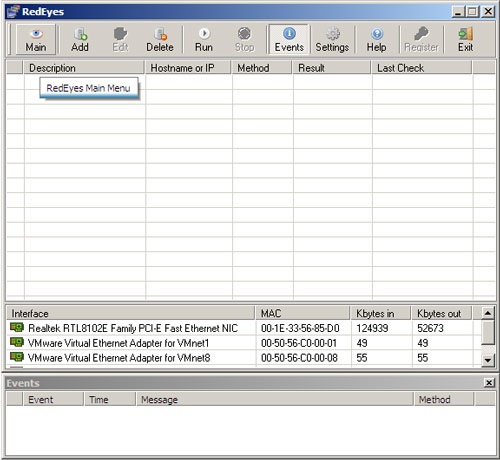
Task: Select VMware VMnet1 adapter row
Action: [243, 343]
